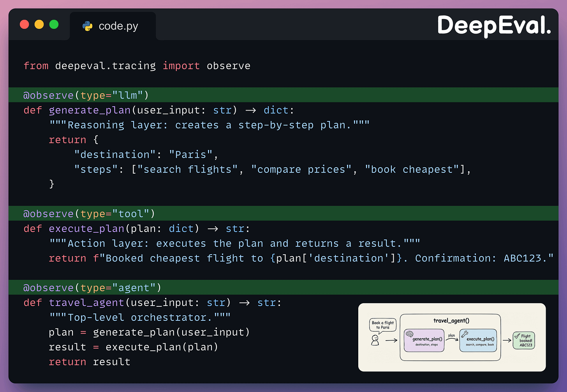This screenshot has width=567, height=392.
Task: Click the 'def execute_plan(plan: dict)' line
Action: pyautogui.click(x=137, y=229)
